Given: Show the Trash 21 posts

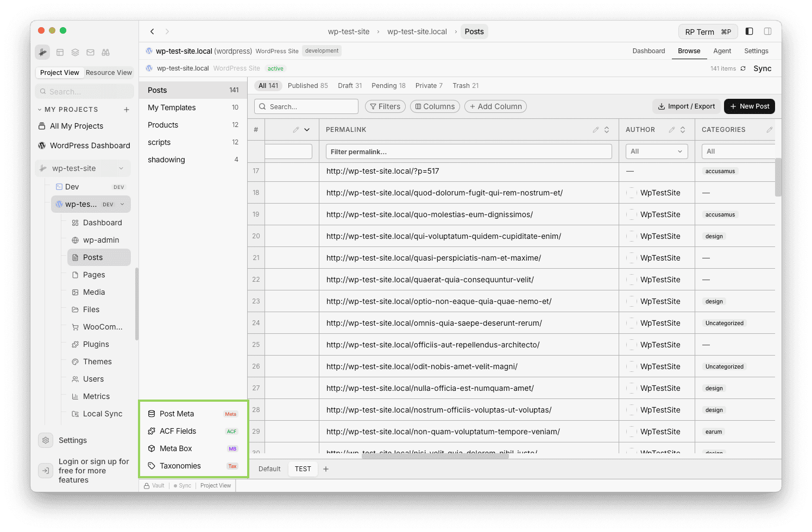Looking at the screenshot, I should (465, 86).
